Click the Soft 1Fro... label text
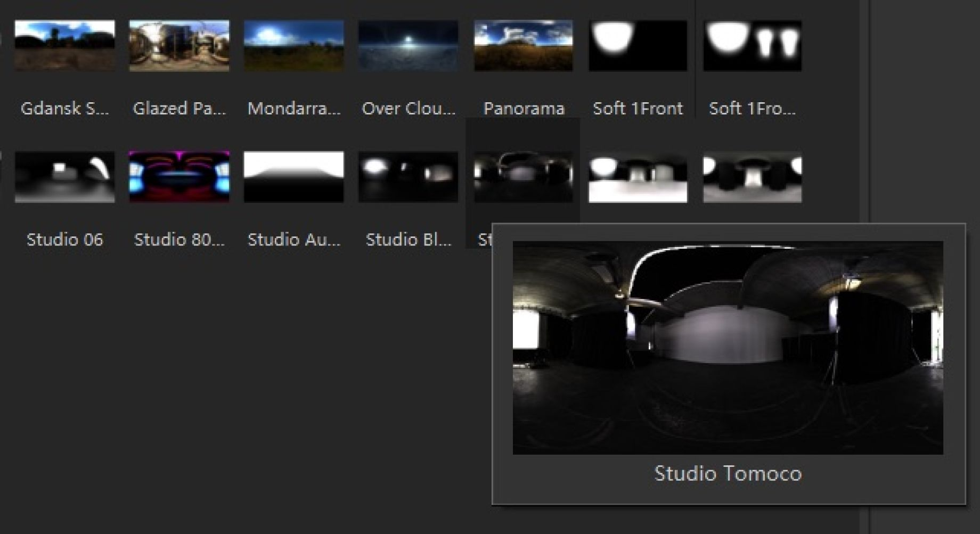980x534 pixels. click(752, 109)
